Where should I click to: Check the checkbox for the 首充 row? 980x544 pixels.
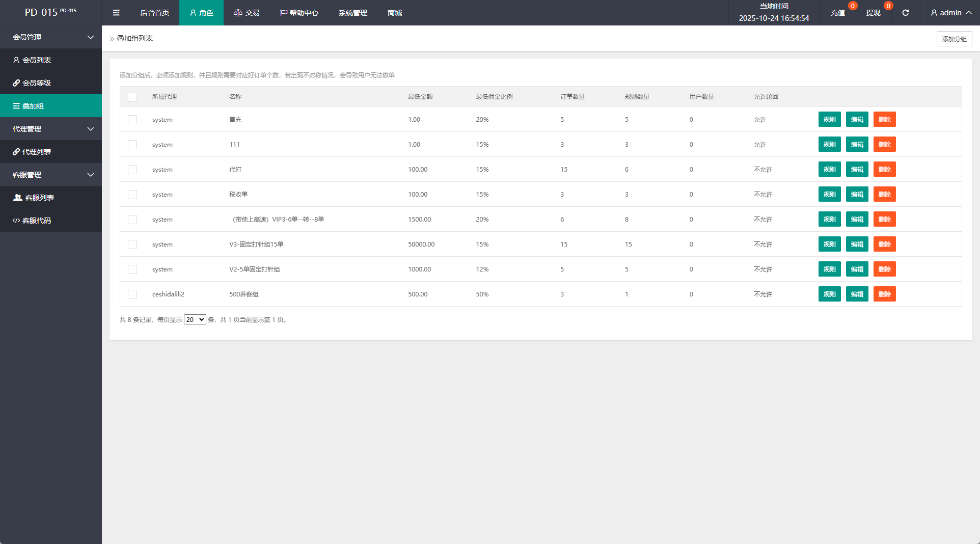(x=132, y=120)
